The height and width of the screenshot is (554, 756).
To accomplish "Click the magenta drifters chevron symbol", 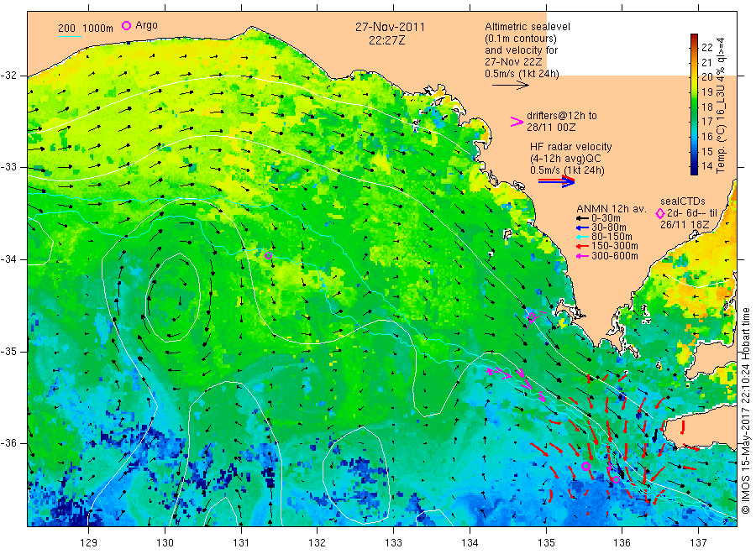I will pos(517,122).
